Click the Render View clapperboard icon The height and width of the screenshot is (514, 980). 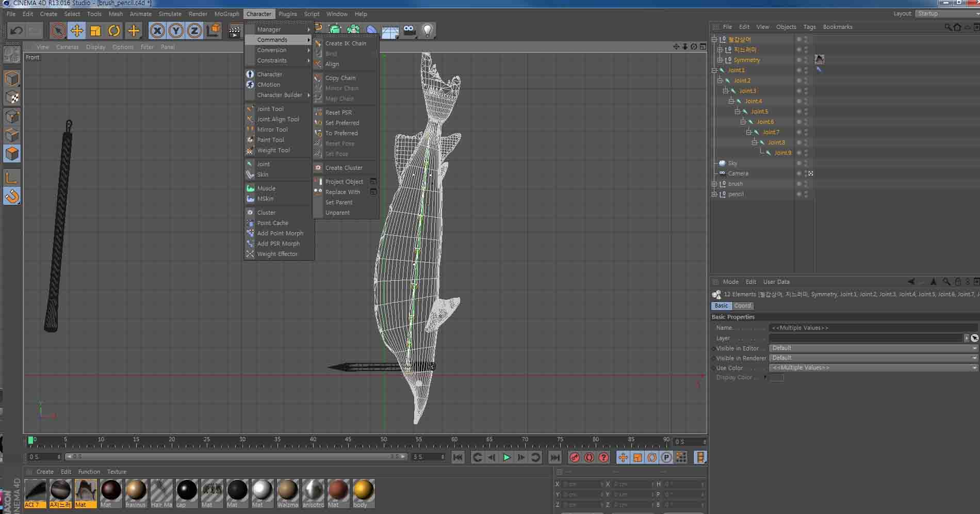(235, 31)
